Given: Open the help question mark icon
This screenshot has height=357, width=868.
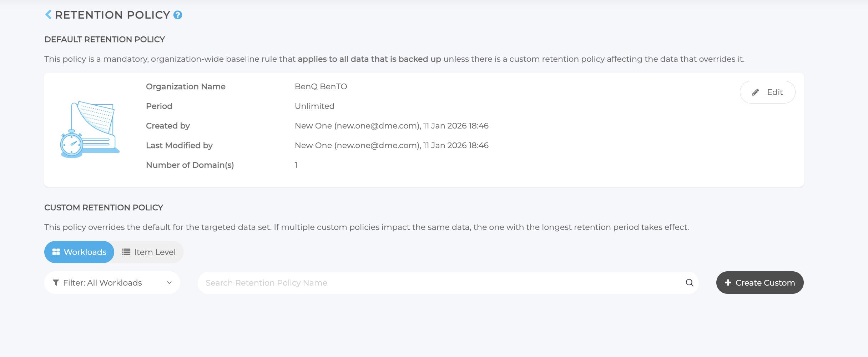Looking at the screenshot, I should pos(177,15).
